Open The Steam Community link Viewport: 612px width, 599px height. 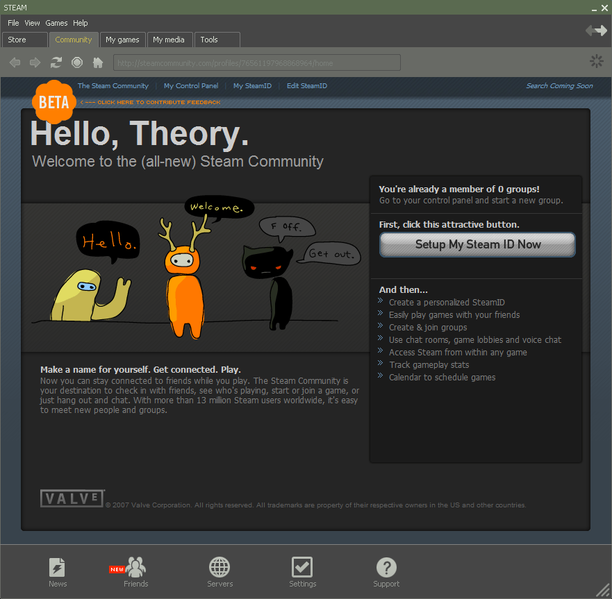click(113, 86)
